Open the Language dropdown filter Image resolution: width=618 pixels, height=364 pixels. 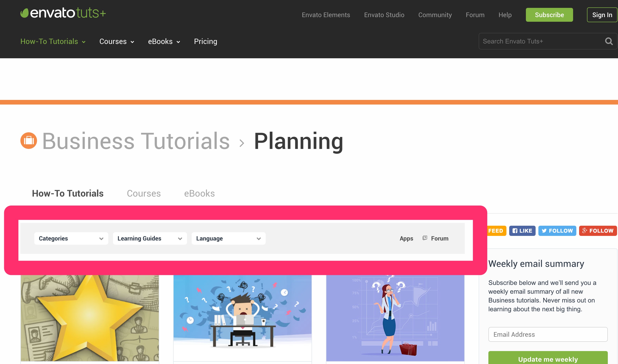(228, 238)
